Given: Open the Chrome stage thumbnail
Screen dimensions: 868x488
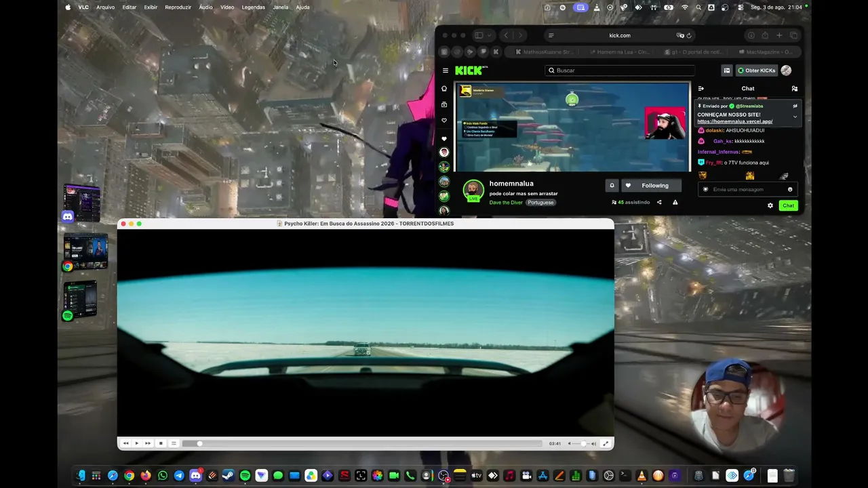Looking at the screenshot, I should click(85, 251).
